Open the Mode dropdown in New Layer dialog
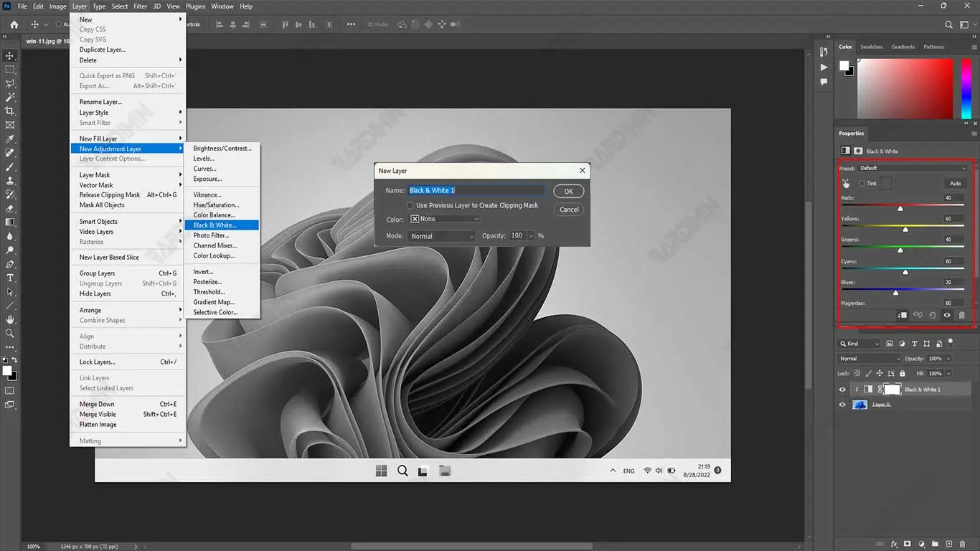This screenshot has height=551, width=980. pyautogui.click(x=441, y=236)
